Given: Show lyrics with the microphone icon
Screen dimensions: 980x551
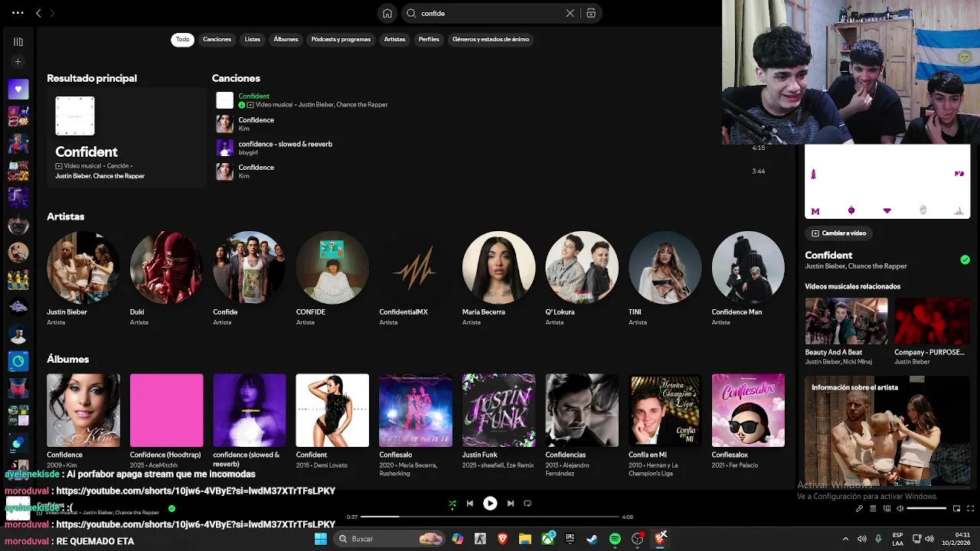Looking at the screenshot, I should 859,508.
